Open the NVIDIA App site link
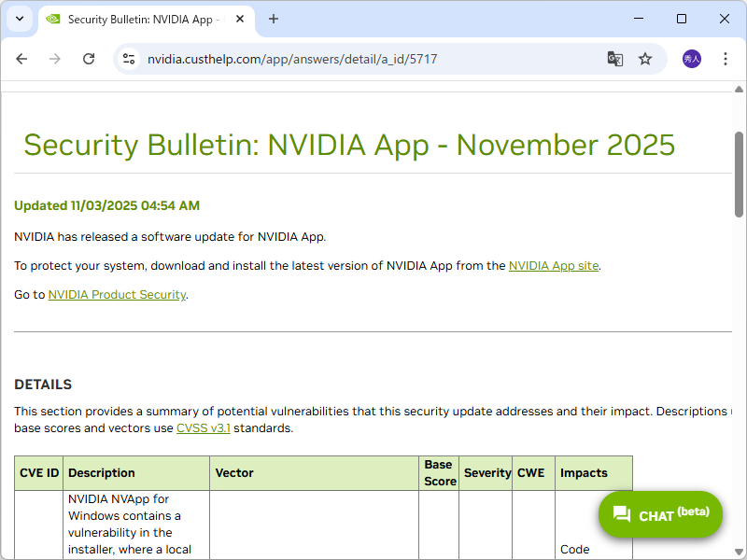 pos(554,266)
